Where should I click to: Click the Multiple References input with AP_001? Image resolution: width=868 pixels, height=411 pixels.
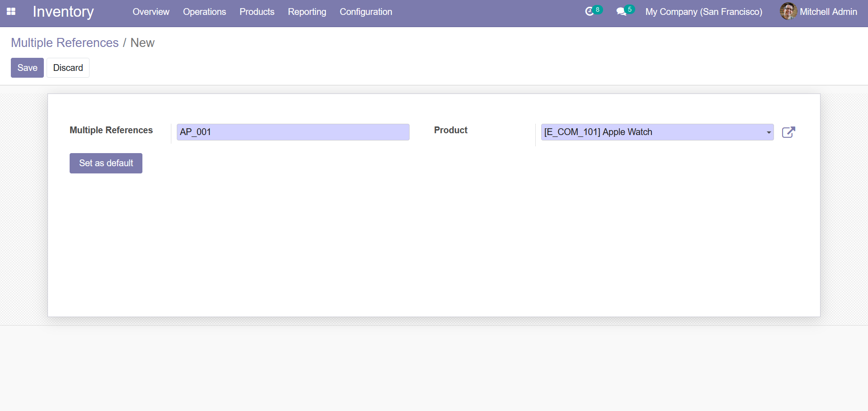[293, 132]
